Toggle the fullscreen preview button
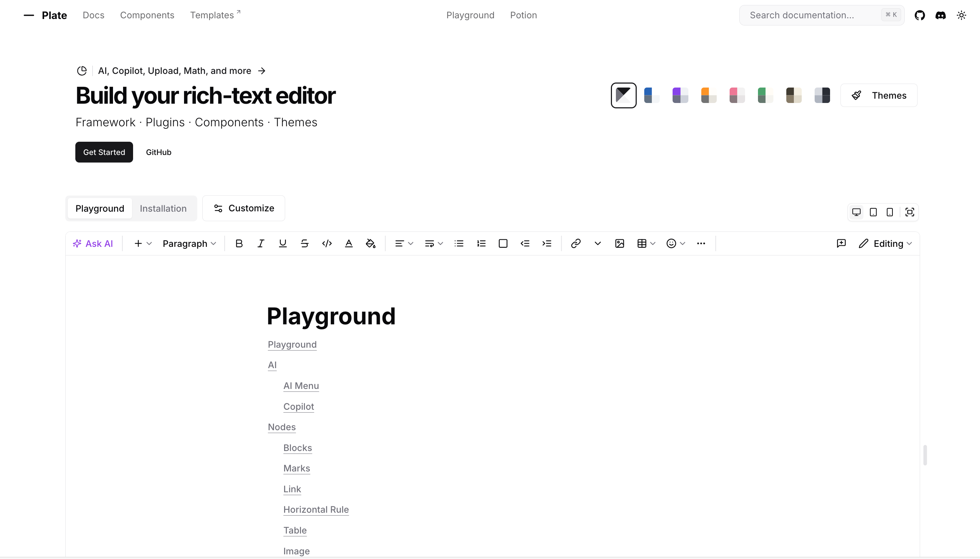Image resolution: width=980 pixels, height=559 pixels. tap(909, 212)
